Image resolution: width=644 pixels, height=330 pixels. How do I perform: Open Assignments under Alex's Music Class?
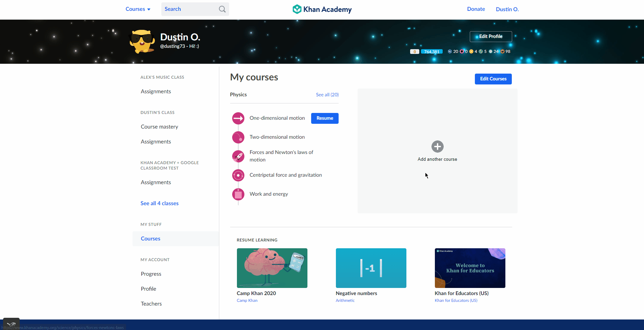pyautogui.click(x=156, y=91)
